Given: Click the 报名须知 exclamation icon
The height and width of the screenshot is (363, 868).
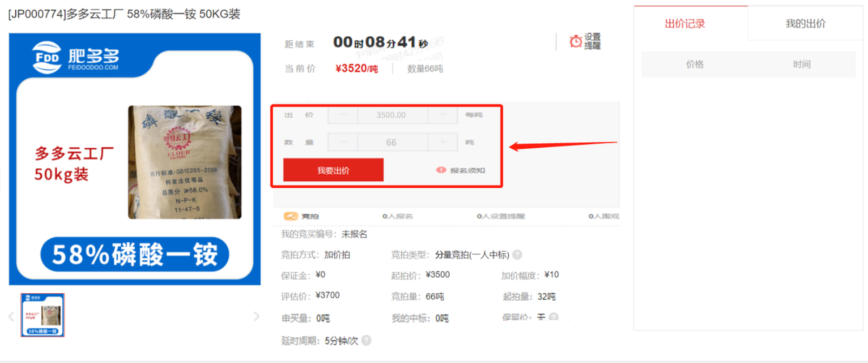Looking at the screenshot, I should point(441,170).
